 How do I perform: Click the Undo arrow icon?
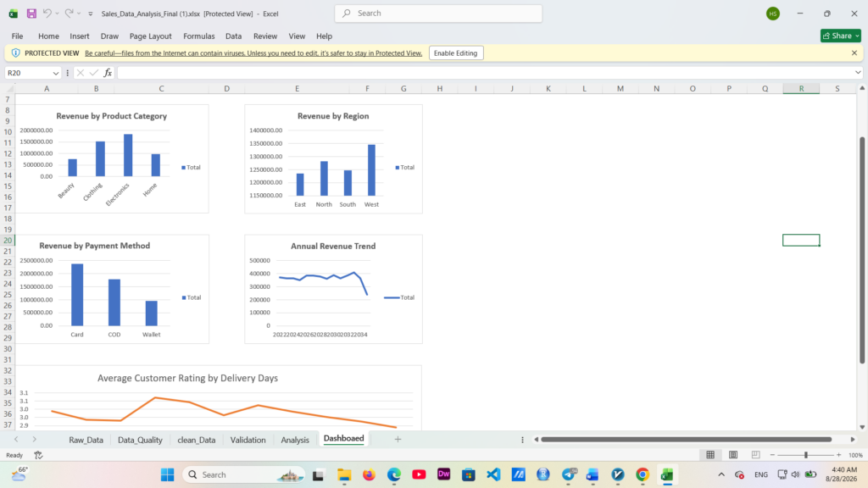click(x=47, y=14)
